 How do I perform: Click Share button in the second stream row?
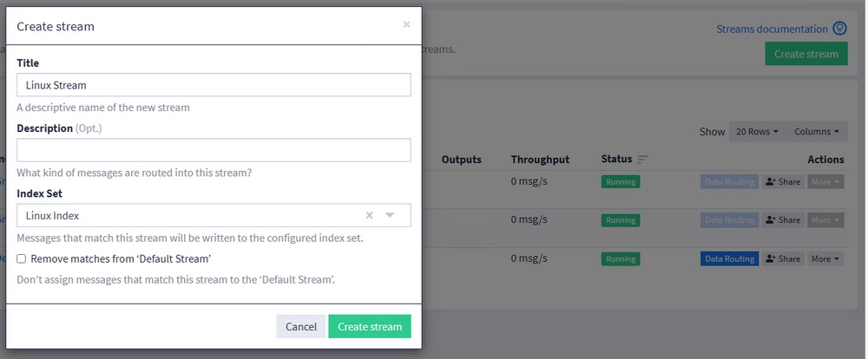(x=783, y=220)
